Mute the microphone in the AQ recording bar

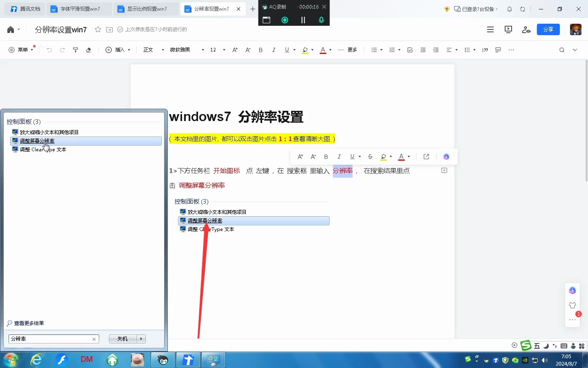[321, 20]
